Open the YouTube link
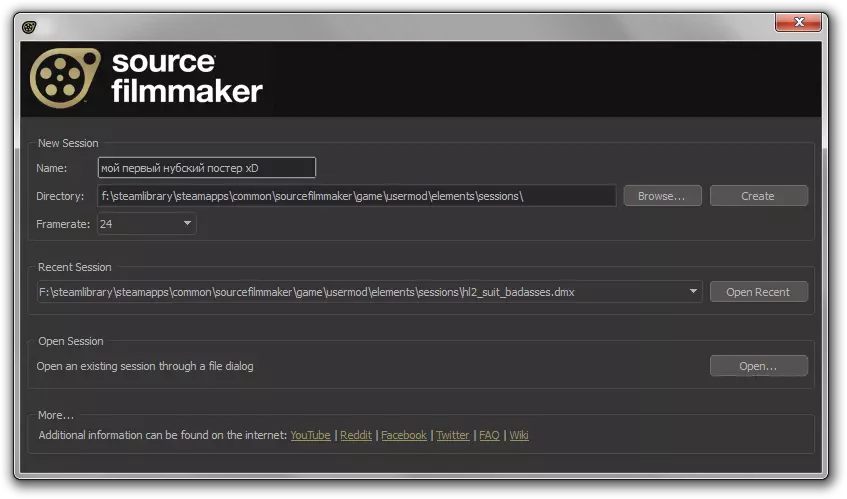Image resolution: width=847 pixels, height=499 pixels. pos(310,435)
